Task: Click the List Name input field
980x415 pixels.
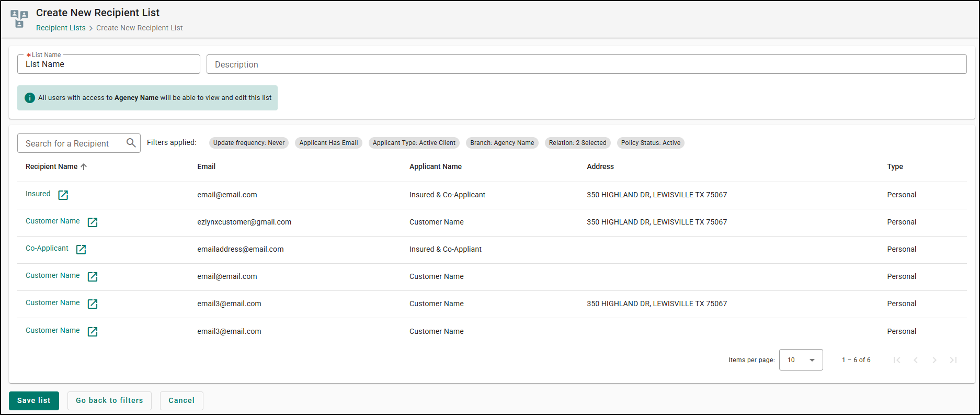Action: [x=109, y=64]
